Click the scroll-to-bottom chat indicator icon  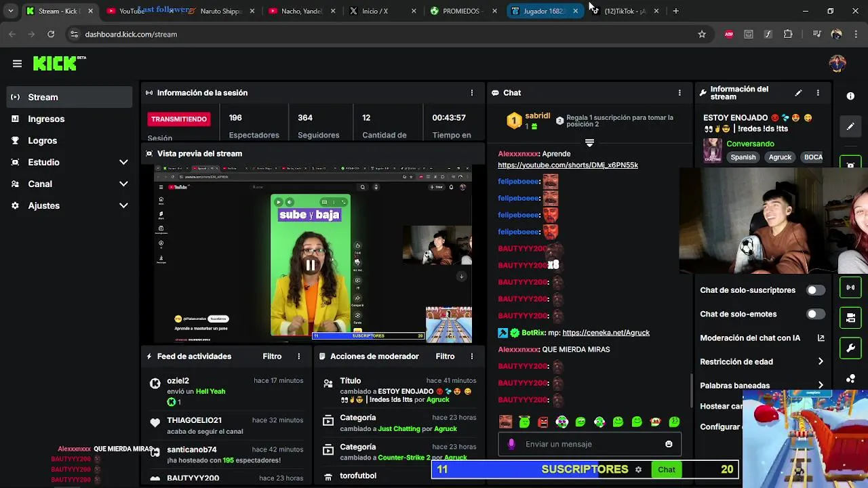tap(589, 142)
